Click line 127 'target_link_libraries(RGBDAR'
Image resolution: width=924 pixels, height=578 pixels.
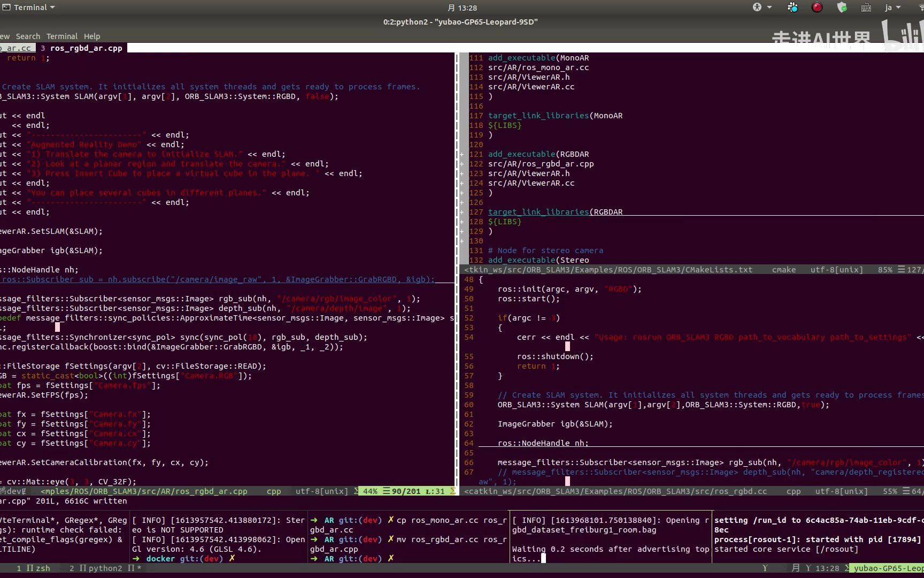(555, 212)
